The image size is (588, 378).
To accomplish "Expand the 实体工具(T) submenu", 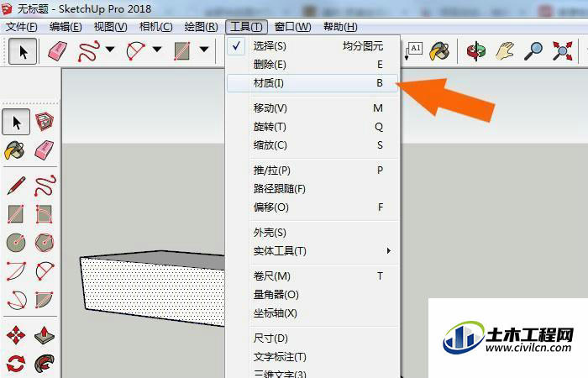I will point(312,251).
